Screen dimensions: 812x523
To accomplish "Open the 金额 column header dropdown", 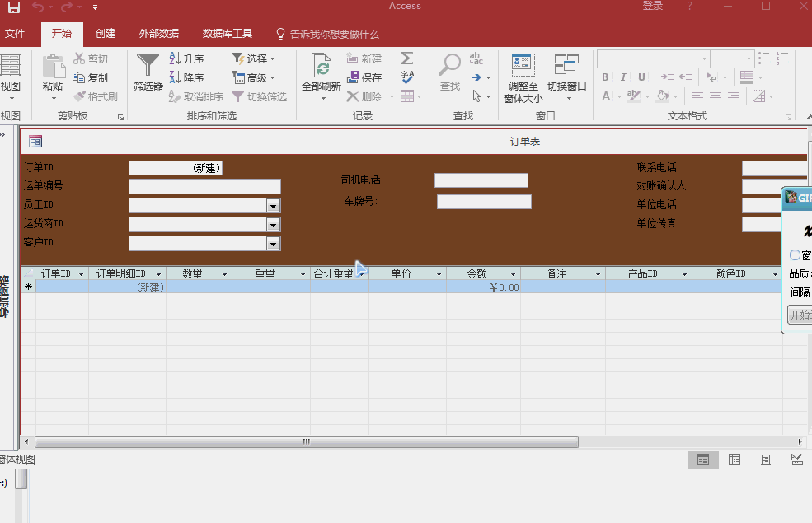I will click(x=514, y=274).
